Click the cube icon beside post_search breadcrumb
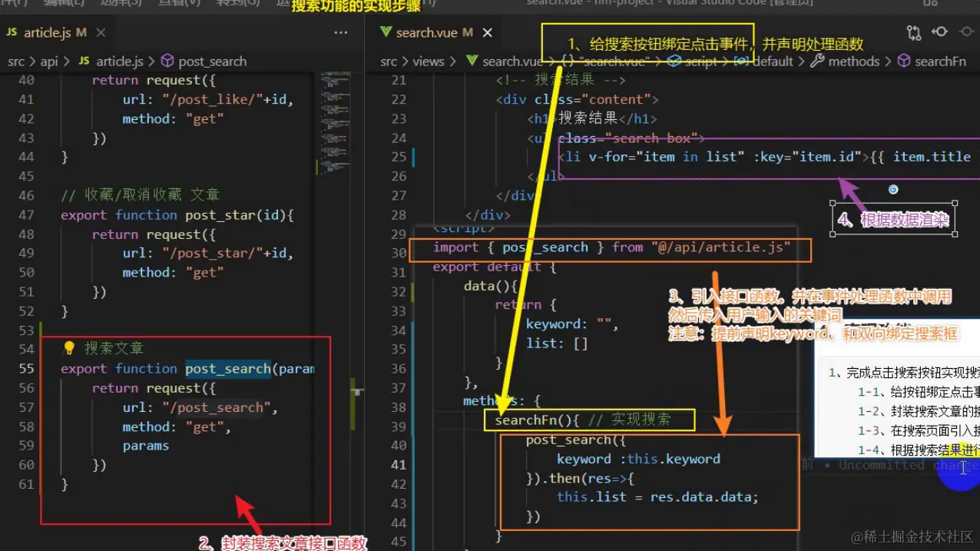The width and height of the screenshot is (980, 551). click(x=167, y=61)
